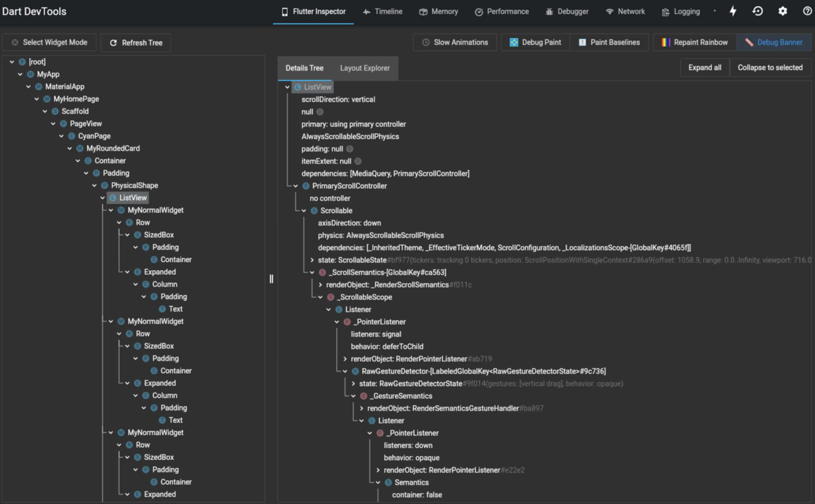Select the Details Tree tab
The height and width of the screenshot is (504, 815).
[x=304, y=68]
